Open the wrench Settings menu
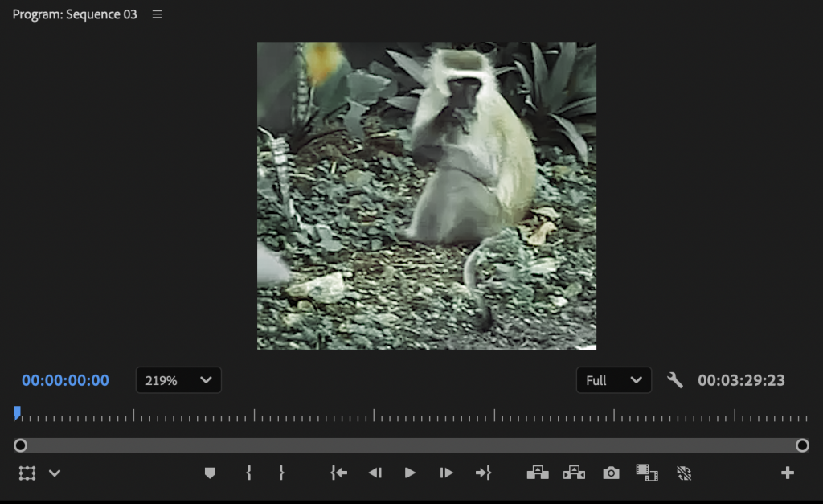Image resolution: width=823 pixels, height=504 pixels. 675,380
